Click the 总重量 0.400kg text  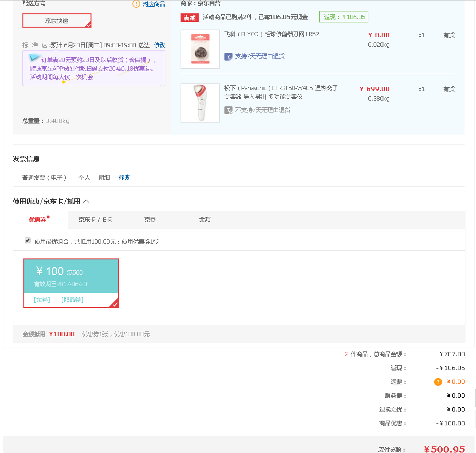pyautogui.click(x=46, y=121)
